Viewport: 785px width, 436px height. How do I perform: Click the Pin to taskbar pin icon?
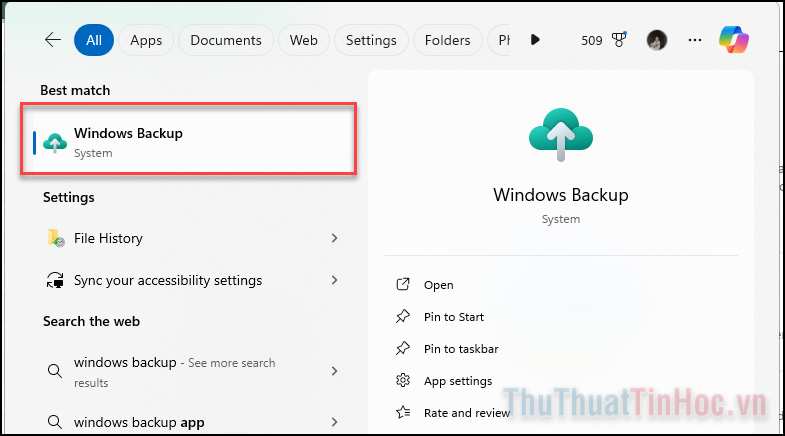point(403,348)
